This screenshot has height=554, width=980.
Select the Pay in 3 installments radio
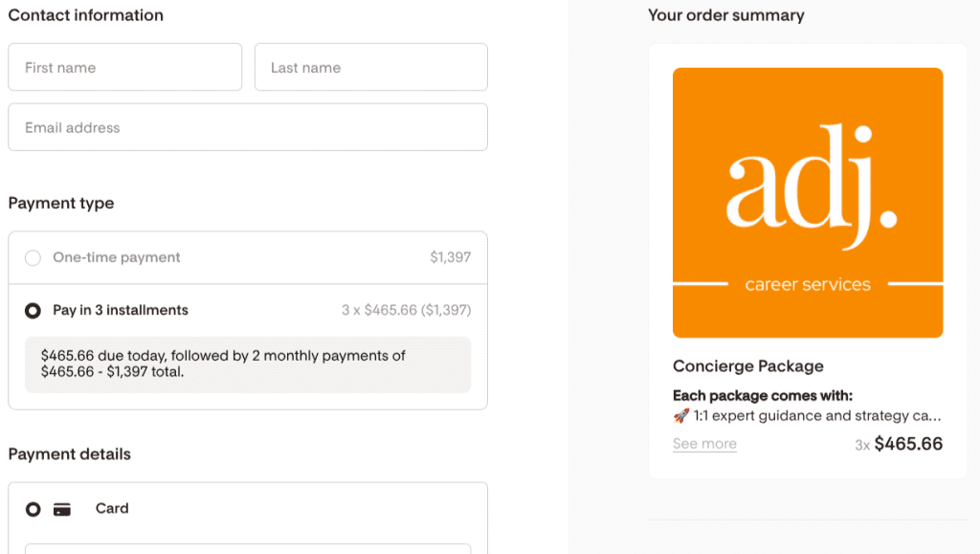[33, 311]
